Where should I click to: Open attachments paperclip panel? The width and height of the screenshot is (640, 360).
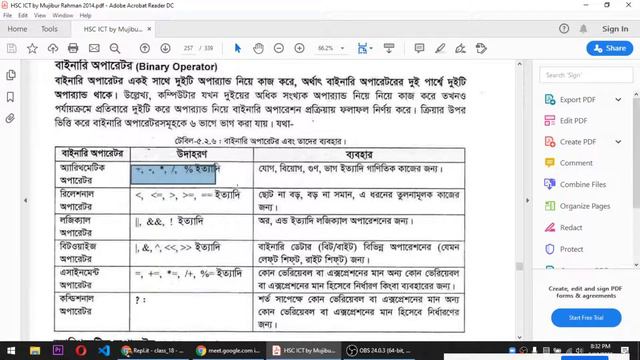(10, 118)
